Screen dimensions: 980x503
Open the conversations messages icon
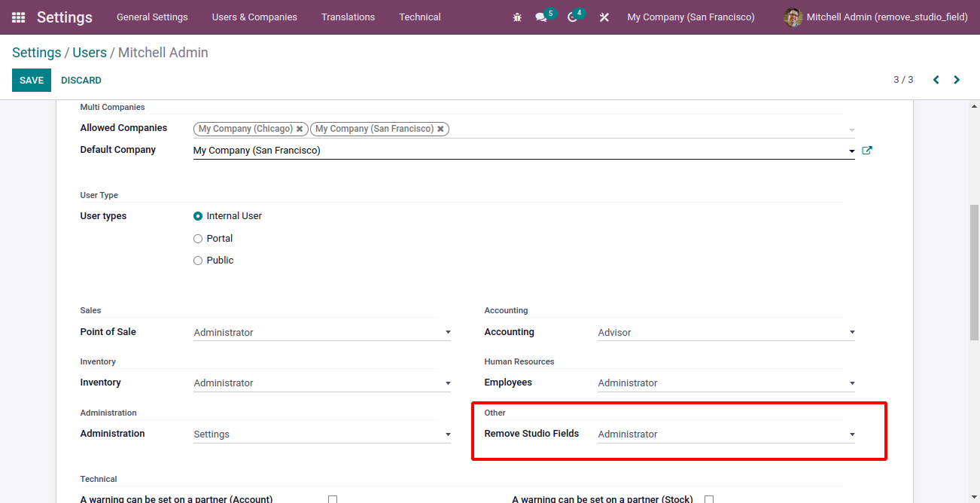tap(540, 17)
